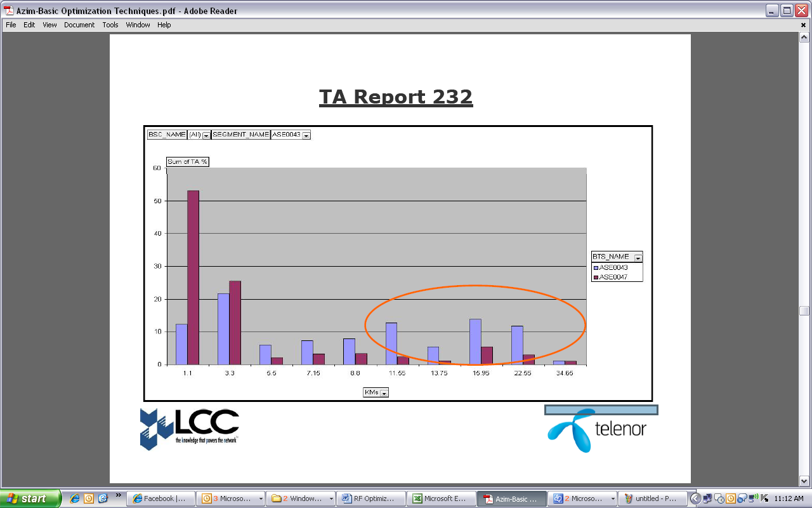The image size is (812, 508).
Task: Click the SEGMENT_NAME field label
Action: pyautogui.click(x=240, y=135)
